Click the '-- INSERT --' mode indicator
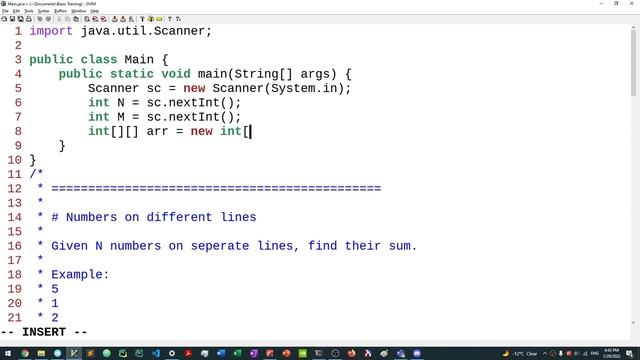The height and width of the screenshot is (360, 640). pos(44,332)
